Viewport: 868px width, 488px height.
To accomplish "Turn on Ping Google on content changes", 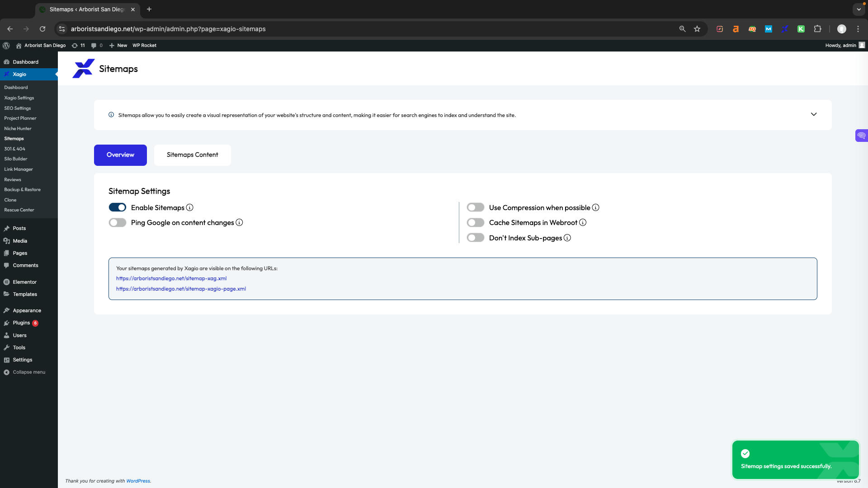I will 118,223.
